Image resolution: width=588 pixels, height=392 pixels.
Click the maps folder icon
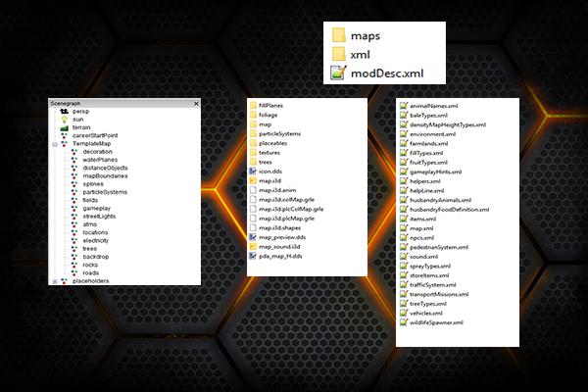click(x=338, y=35)
